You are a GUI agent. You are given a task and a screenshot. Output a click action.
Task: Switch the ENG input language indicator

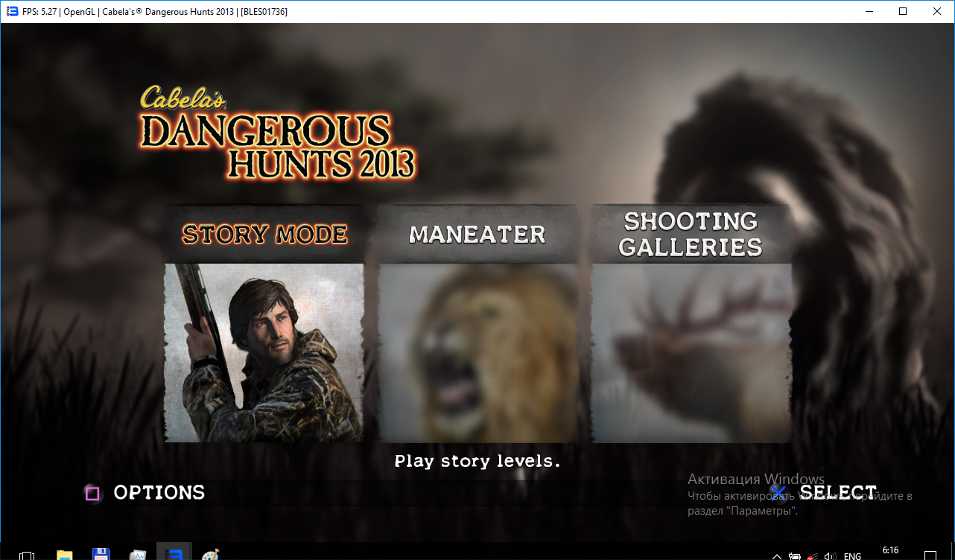point(853,556)
